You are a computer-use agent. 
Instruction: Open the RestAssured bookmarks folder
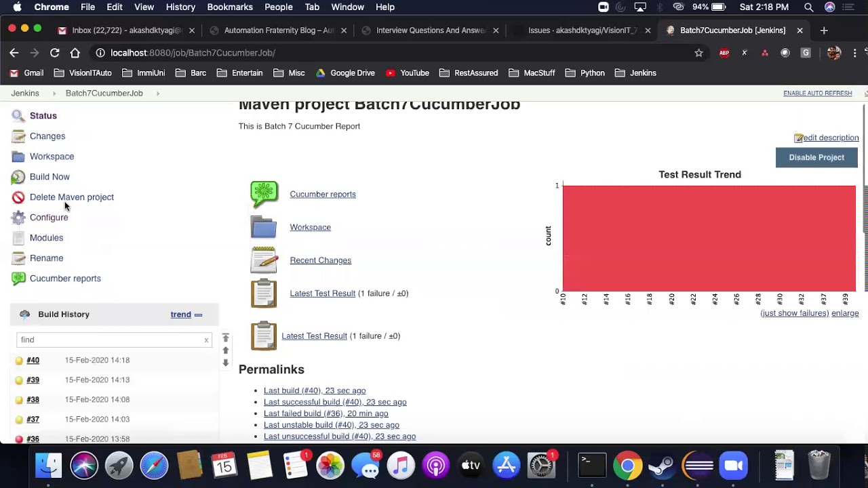click(468, 73)
